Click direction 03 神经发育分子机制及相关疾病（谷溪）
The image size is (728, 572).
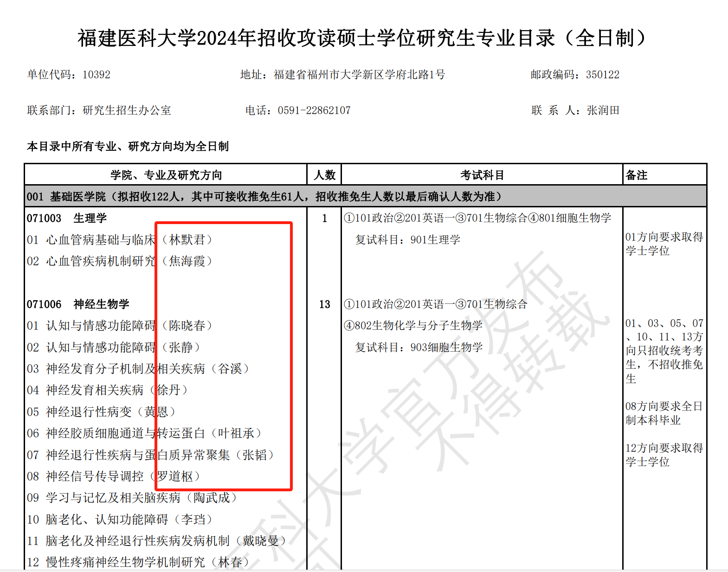click(x=138, y=369)
